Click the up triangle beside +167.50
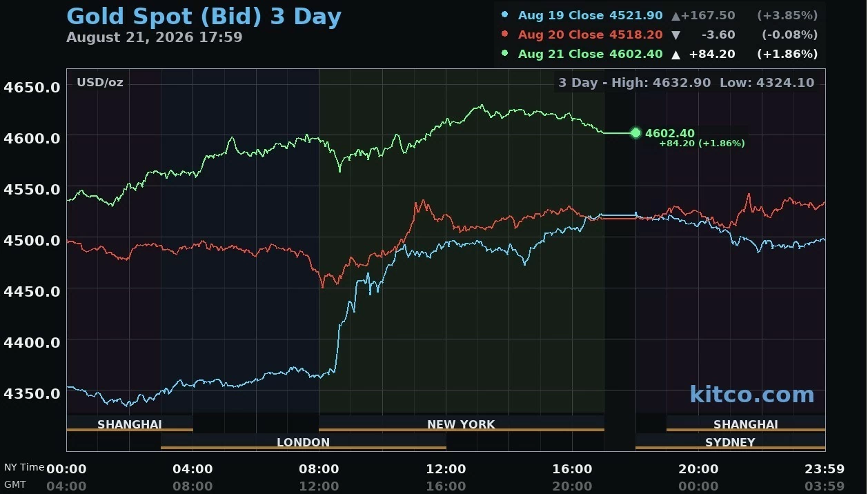Screen dimensions: 868x494 (676, 15)
